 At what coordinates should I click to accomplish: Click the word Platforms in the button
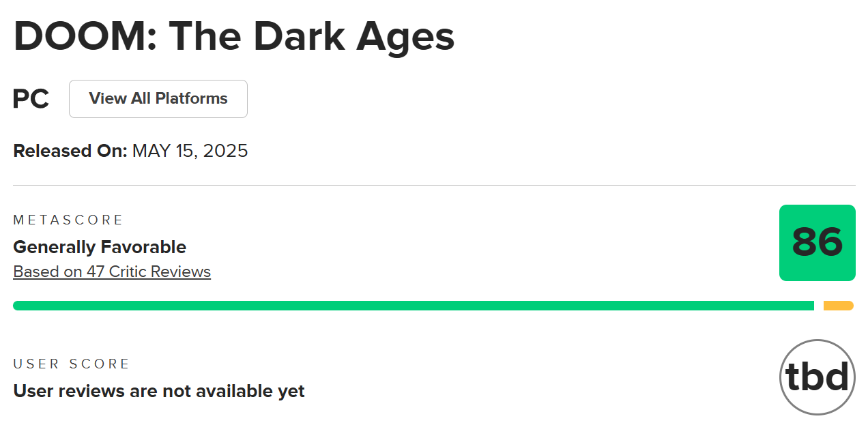pyautogui.click(x=192, y=99)
